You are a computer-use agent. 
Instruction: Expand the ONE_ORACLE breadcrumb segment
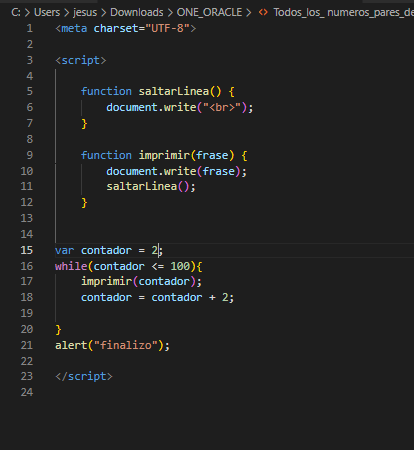pos(209,12)
